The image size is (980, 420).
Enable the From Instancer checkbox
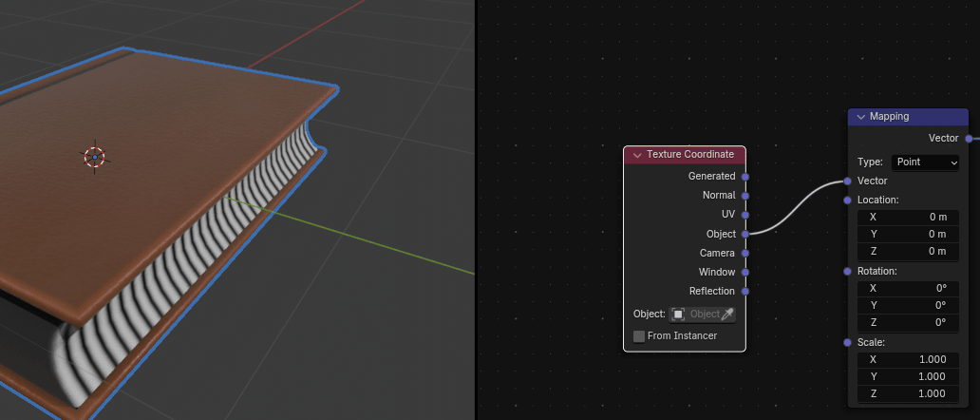click(639, 336)
